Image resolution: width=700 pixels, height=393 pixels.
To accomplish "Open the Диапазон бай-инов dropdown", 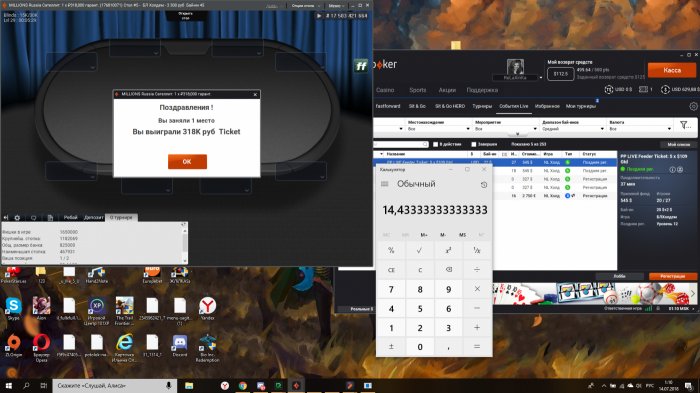I will [573, 129].
